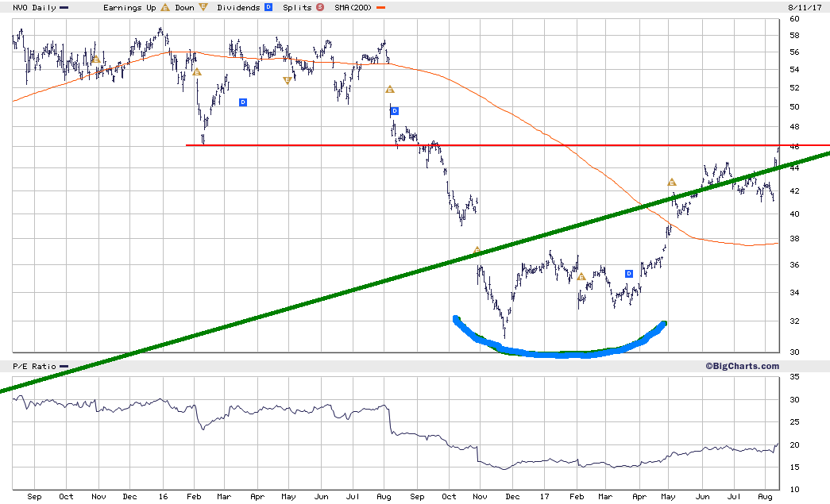Click the Dec label just before 17

[512, 497]
